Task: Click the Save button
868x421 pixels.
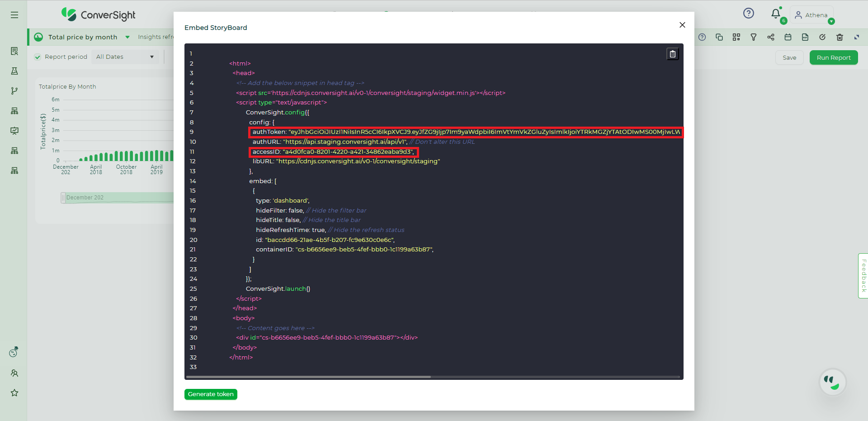Action: [x=789, y=57]
